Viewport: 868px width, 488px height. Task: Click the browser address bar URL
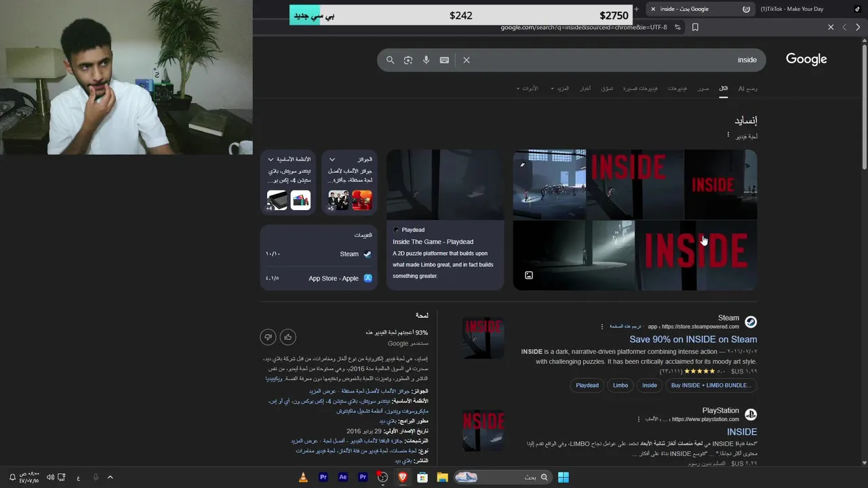[x=584, y=27]
